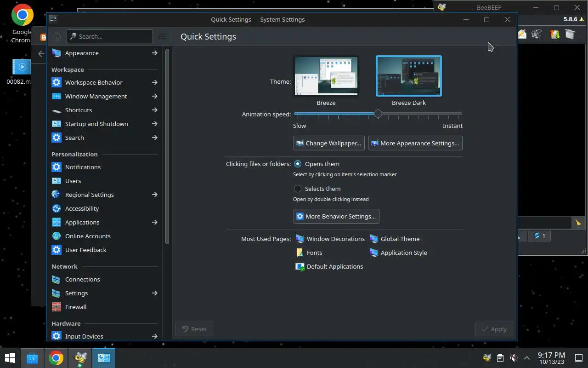
Task: Click the gray box icon in BeeBEEP toolbar
Action: tap(570, 34)
